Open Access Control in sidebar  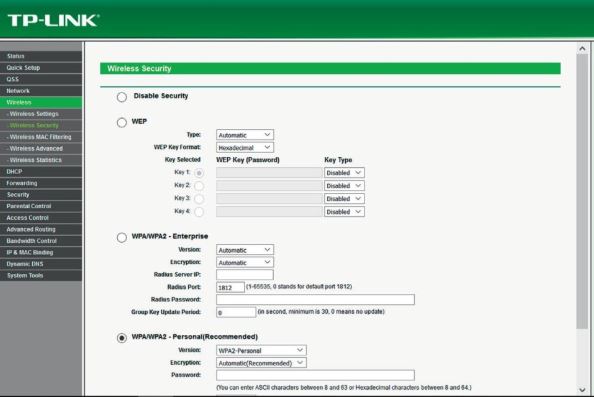41,218
